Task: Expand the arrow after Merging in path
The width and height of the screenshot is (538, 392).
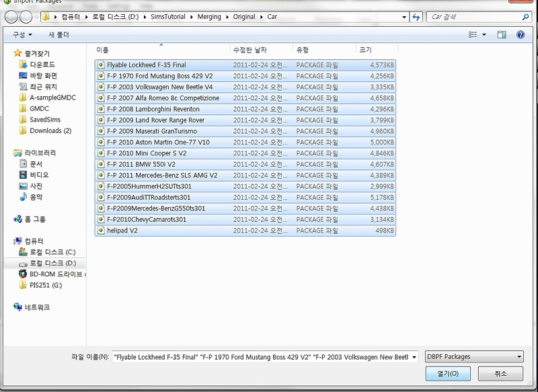Action: click(227, 17)
